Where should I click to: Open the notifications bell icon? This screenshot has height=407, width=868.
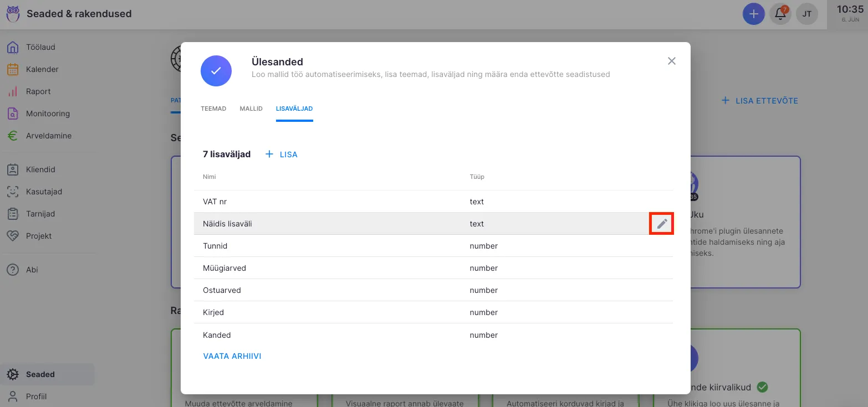pos(780,14)
